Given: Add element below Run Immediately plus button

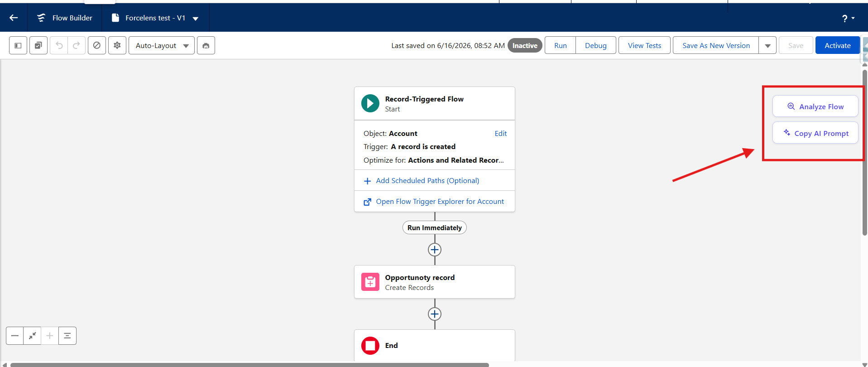Looking at the screenshot, I should pyautogui.click(x=435, y=250).
